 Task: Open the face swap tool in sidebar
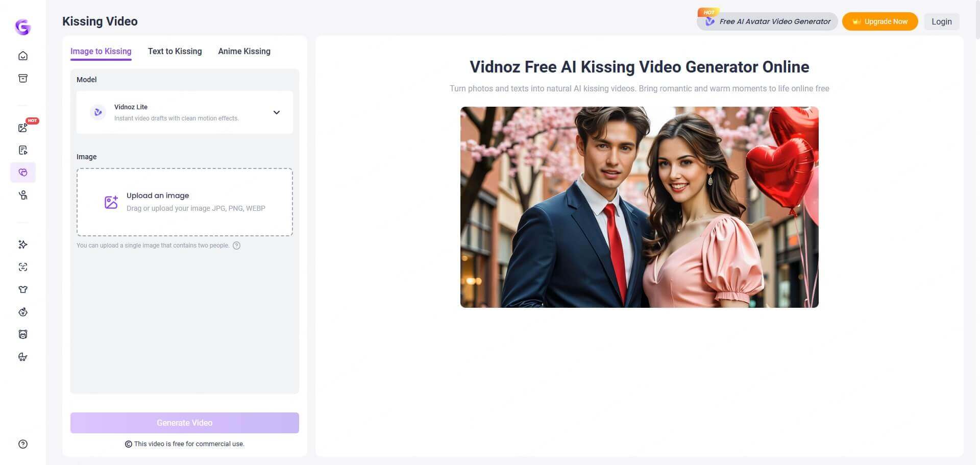[22, 266]
